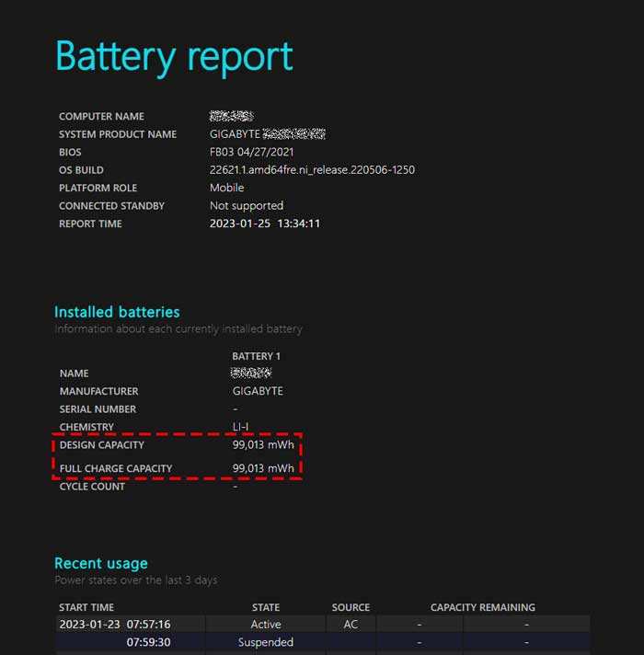Select the 'CHEMISTRY' label

click(86, 428)
